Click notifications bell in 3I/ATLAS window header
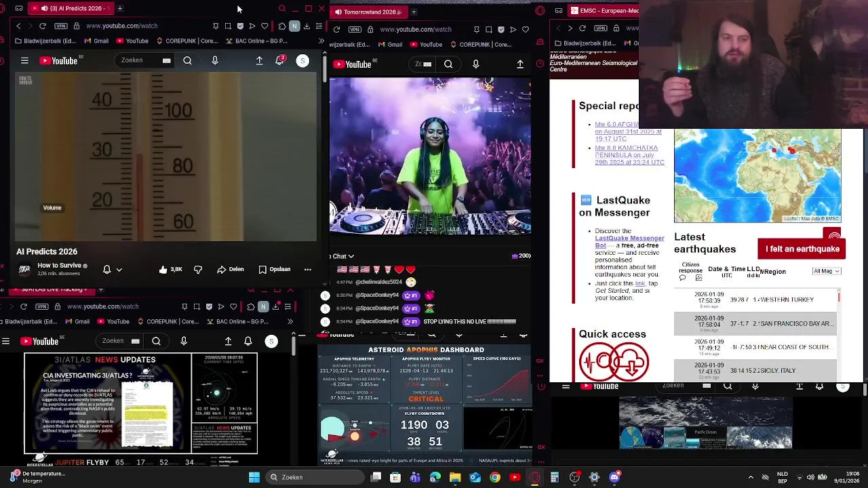The width and height of the screenshot is (868, 488). [248, 341]
